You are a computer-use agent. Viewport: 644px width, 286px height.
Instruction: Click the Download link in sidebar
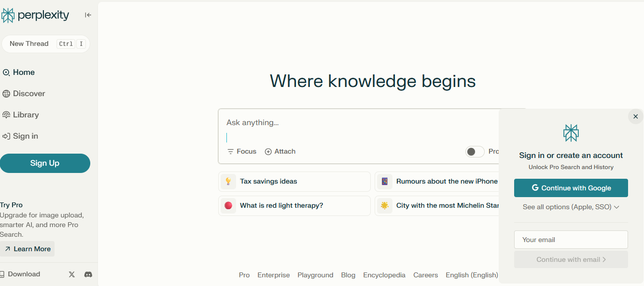pos(20,274)
